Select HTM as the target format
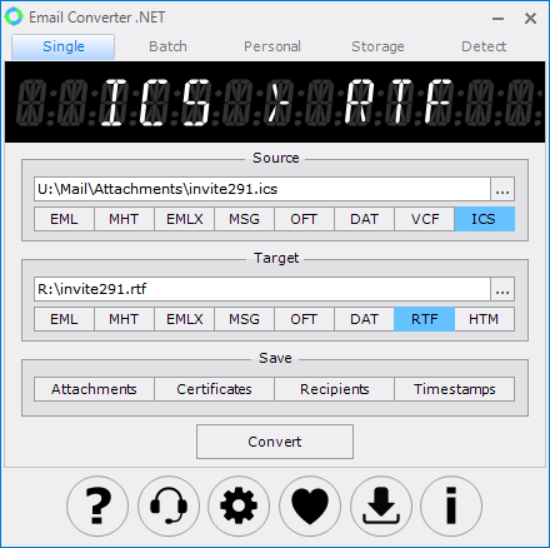This screenshot has height=548, width=550. (484, 319)
